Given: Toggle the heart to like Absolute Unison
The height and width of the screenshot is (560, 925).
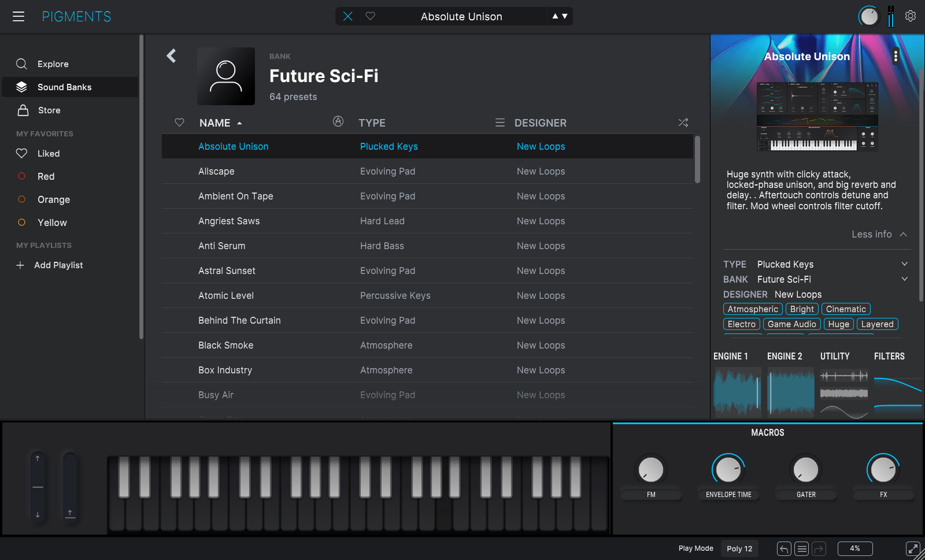Looking at the screenshot, I should (370, 16).
